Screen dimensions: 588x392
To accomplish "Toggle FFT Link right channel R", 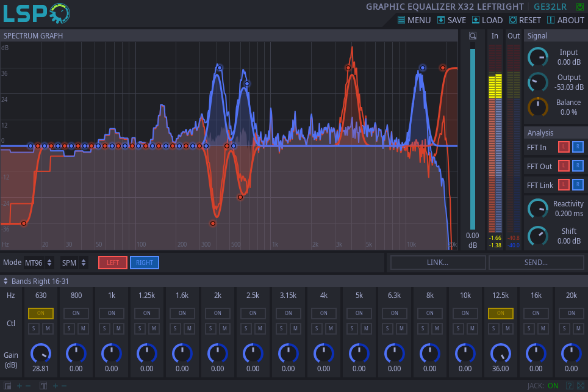I will click(x=578, y=185).
